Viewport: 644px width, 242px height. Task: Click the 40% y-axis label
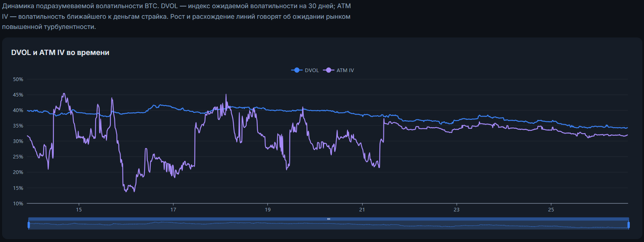click(18, 110)
